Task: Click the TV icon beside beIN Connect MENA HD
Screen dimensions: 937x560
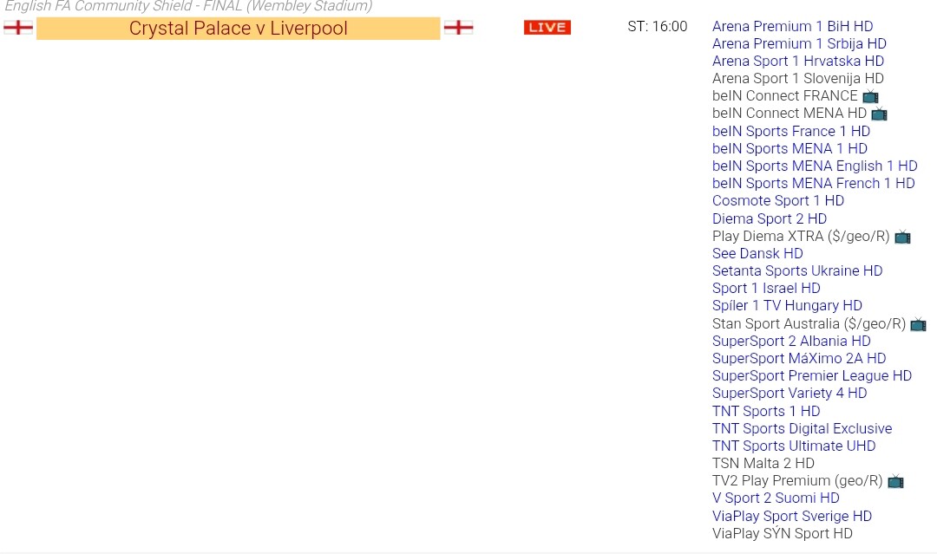Action: pyautogui.click(x=879, y=114)
